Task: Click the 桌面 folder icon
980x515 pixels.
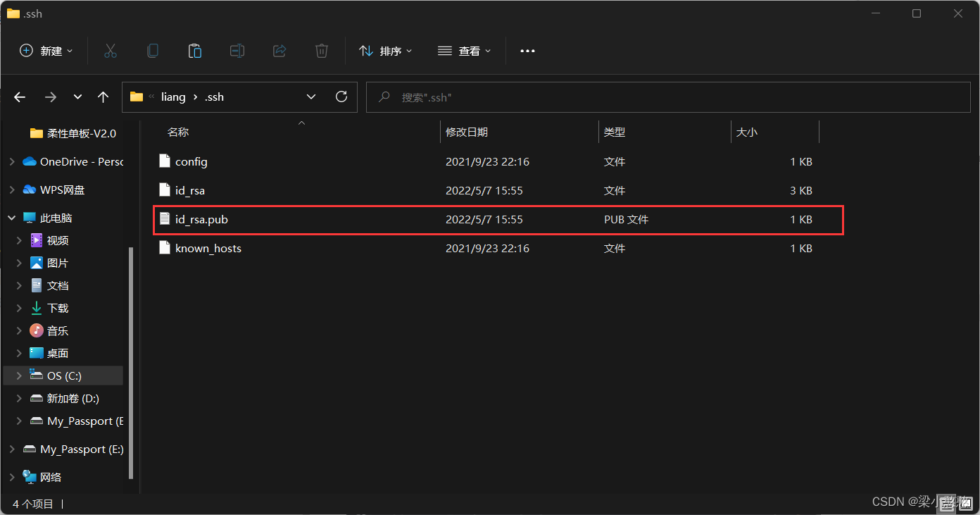Action: point(37,353)
